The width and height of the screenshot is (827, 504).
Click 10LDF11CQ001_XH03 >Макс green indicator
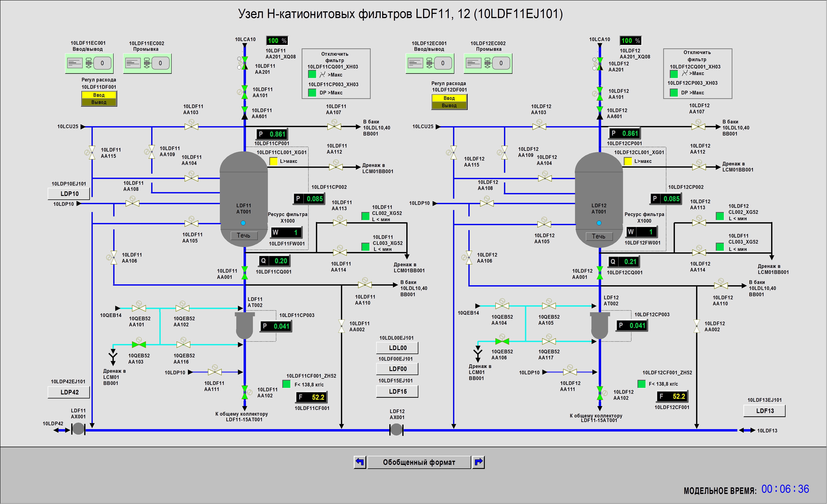pos(312,74)
